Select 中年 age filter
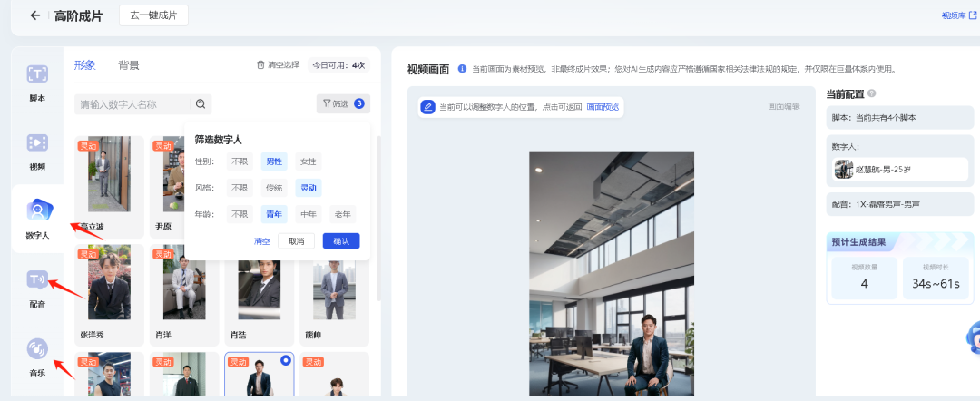This screenshot has height=401, width=980. click(x=309, y=214)
